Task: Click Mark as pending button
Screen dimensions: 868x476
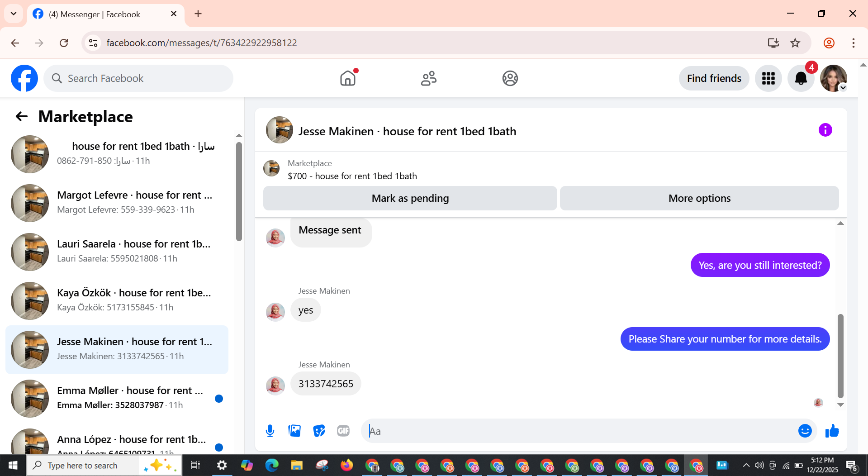Action: click(x=410, y=198)
